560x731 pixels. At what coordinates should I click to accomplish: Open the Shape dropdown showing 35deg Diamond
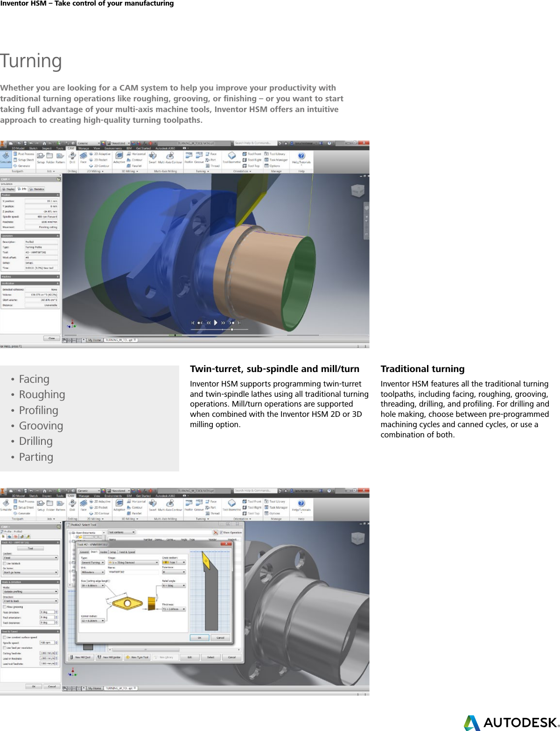click(133, 562)
